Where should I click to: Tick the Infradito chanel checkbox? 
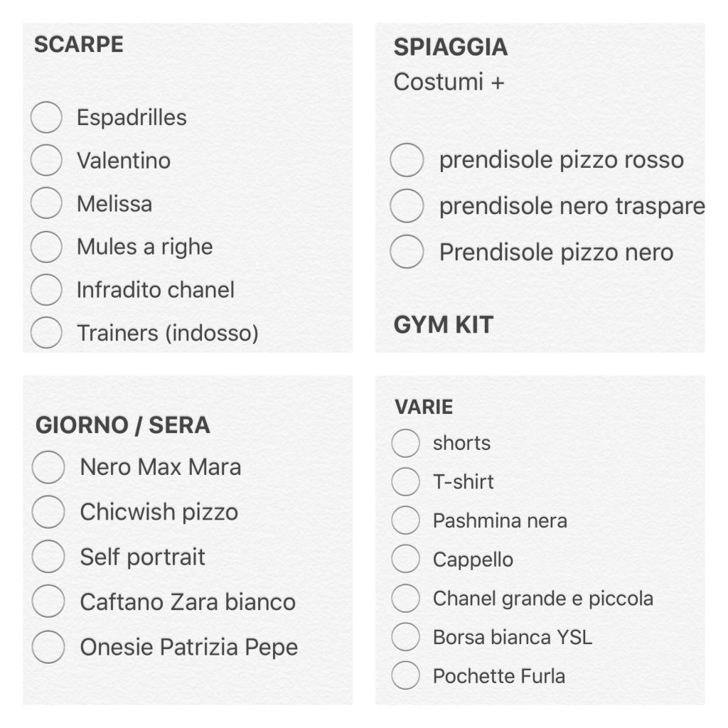(47, 290)
